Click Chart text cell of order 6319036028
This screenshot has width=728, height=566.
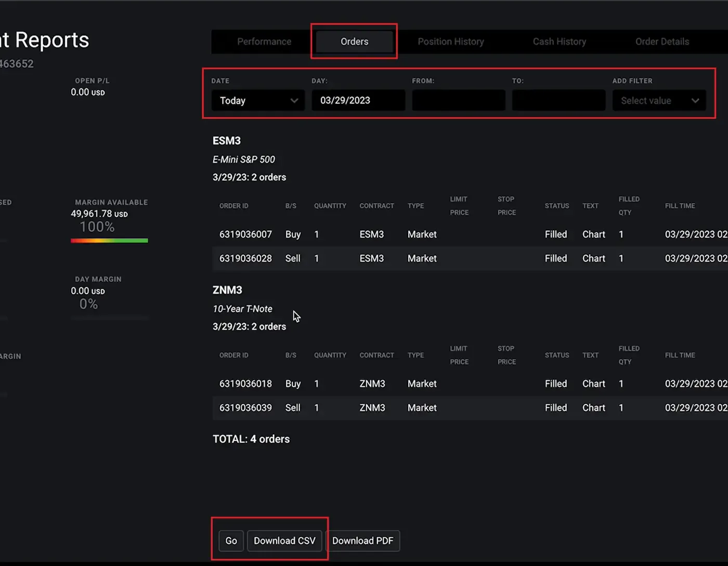point(594,258)
